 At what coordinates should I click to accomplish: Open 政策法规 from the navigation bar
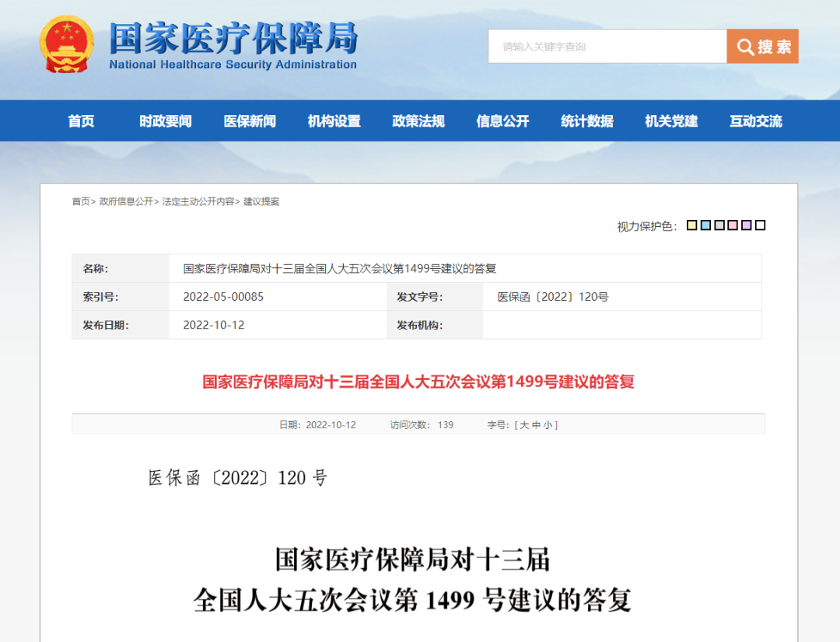(x=418, y=121)
